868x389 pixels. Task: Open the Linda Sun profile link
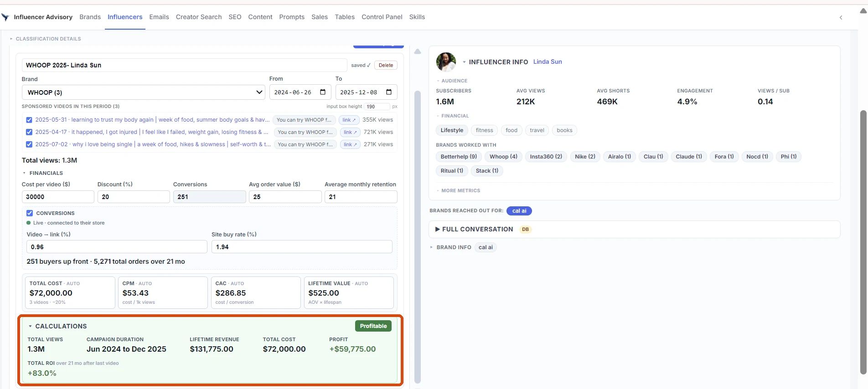pos(548,61)
